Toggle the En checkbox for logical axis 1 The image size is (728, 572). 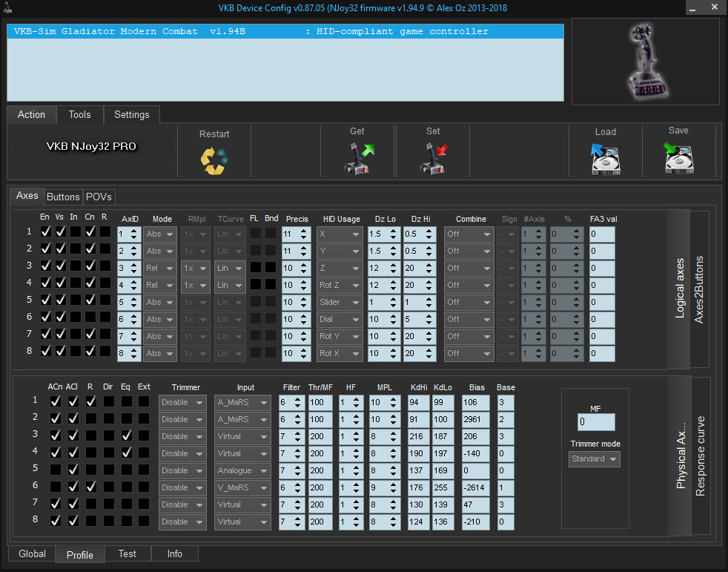pyautogui.click(x=45, y=232)
